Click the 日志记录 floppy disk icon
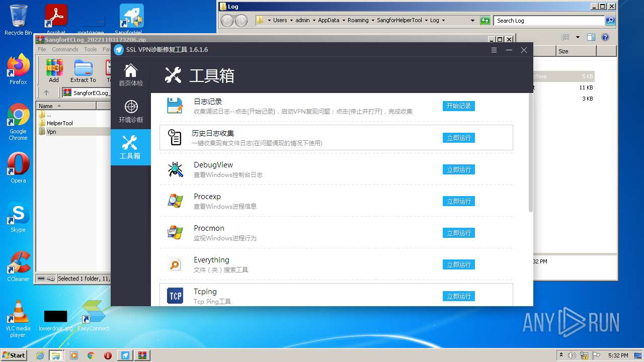This screenshot has height=362, width=644. pos(175,106)
